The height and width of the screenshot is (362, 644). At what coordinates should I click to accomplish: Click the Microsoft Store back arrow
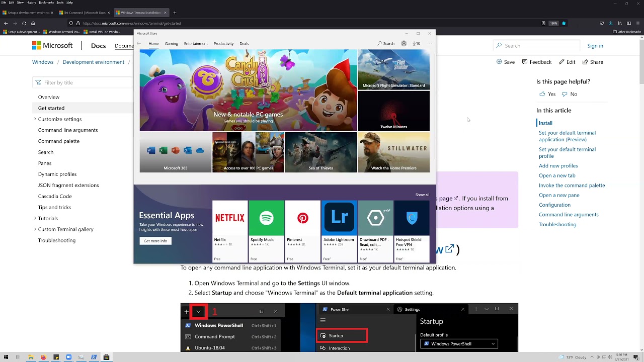coord(139,43)
